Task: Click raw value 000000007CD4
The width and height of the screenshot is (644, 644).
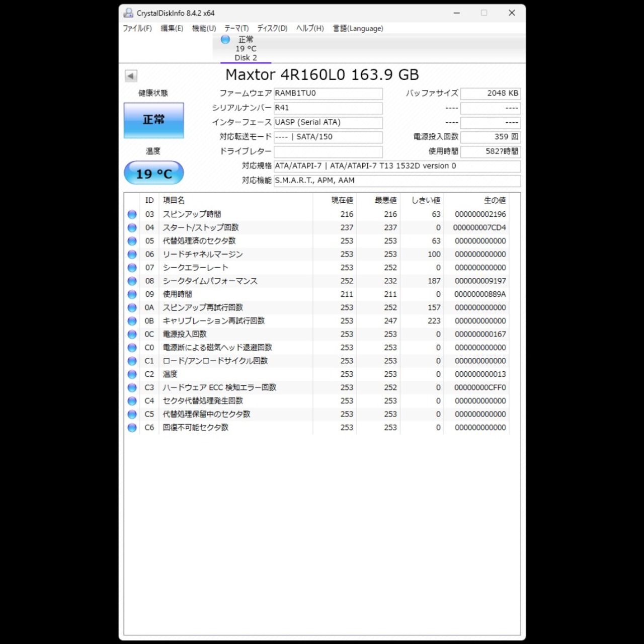Action: pos(479,228)
